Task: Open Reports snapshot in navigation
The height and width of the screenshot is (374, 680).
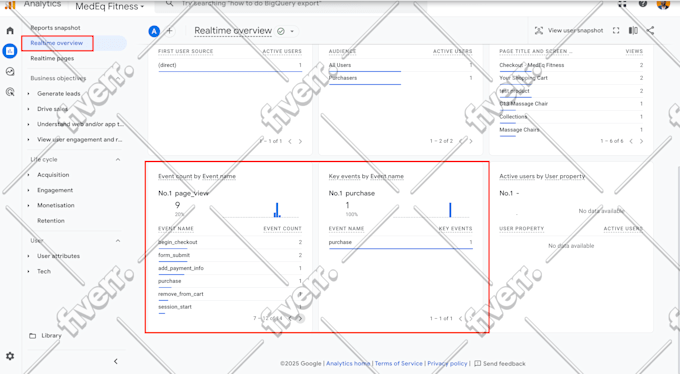Action: (55, 28)
